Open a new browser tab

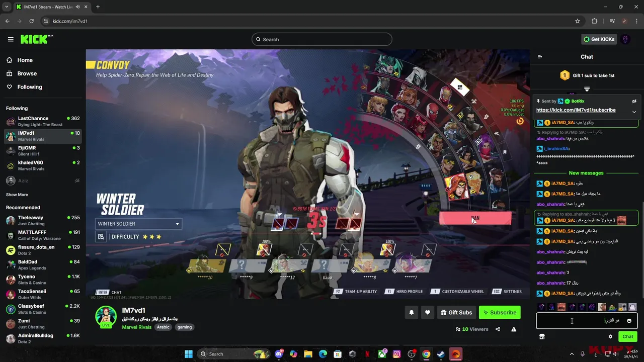pyautogui.click(x=98, y=7)
